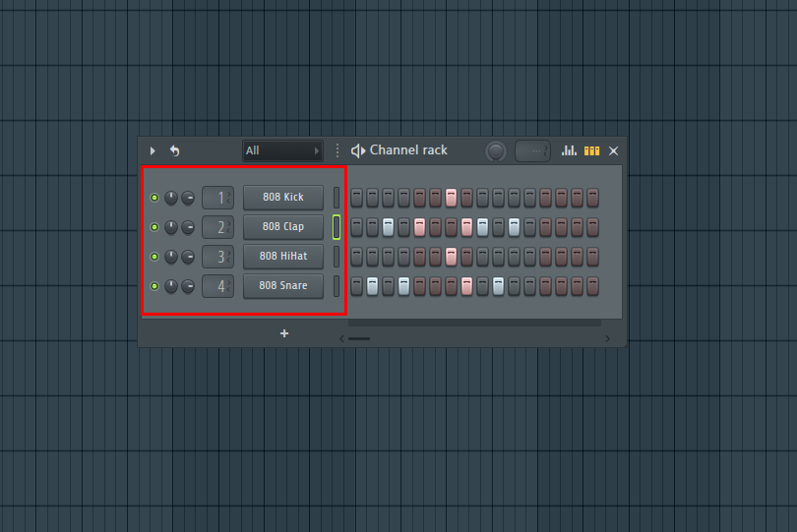
Task: Toggle first step of 808 HiHat row
Action: pos(357,257)
